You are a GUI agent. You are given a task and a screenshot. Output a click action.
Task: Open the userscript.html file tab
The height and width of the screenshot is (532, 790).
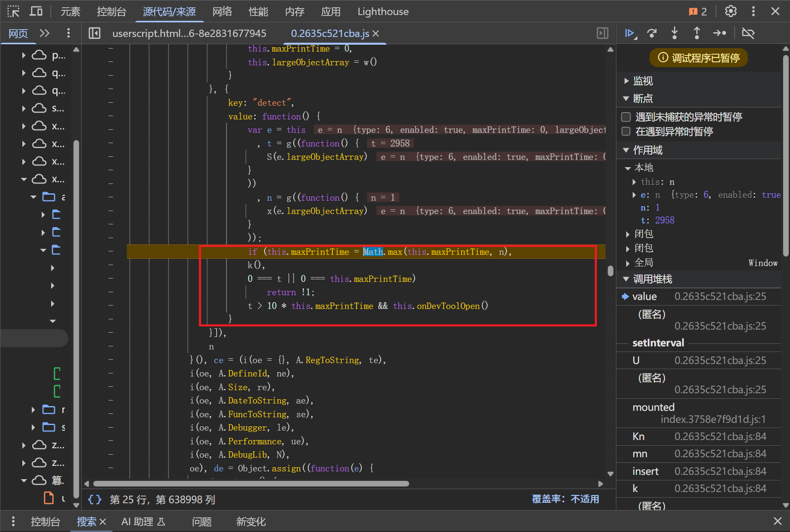coord(189,34)
